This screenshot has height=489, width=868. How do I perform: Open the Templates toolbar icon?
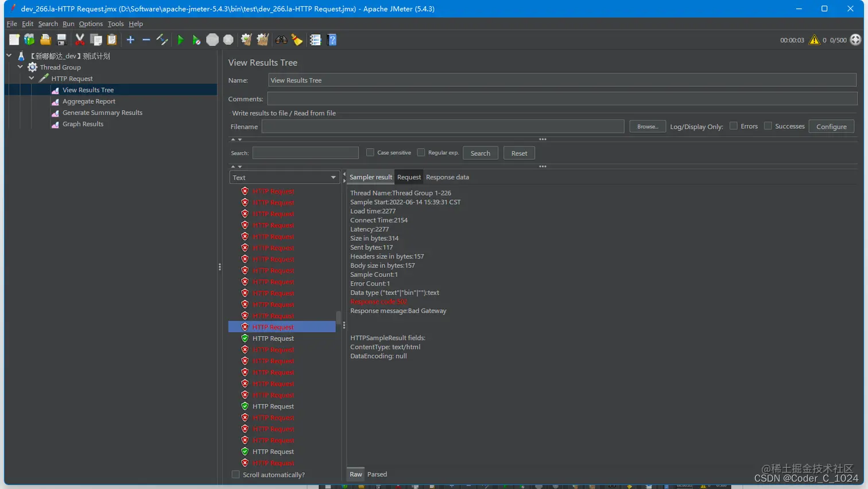click(29, 40)
